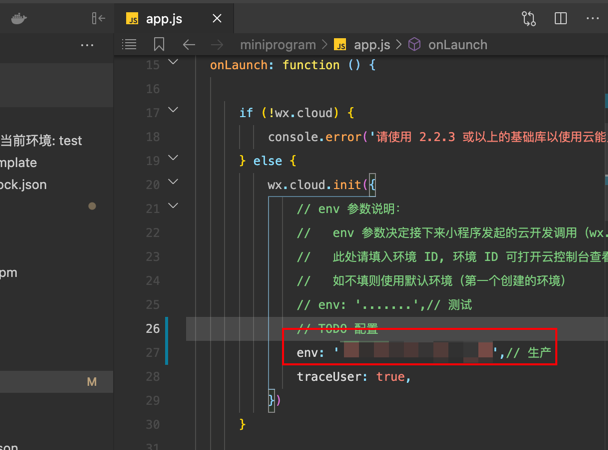Image resolution: width=608 pixels, height=450 pixels.
Task: Select the miniprogram breadcrumb folder
Action: point(278,45)
